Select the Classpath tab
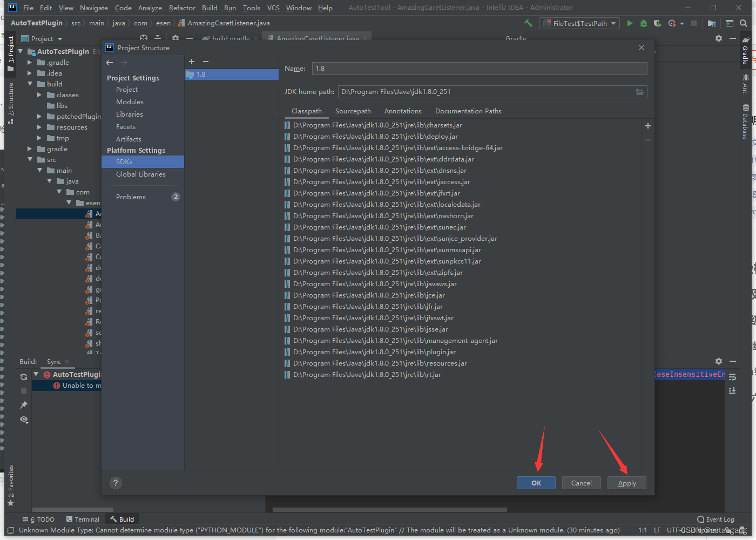Screen dimensions: 756x540 pyautogui.click(x=307, y=111)
